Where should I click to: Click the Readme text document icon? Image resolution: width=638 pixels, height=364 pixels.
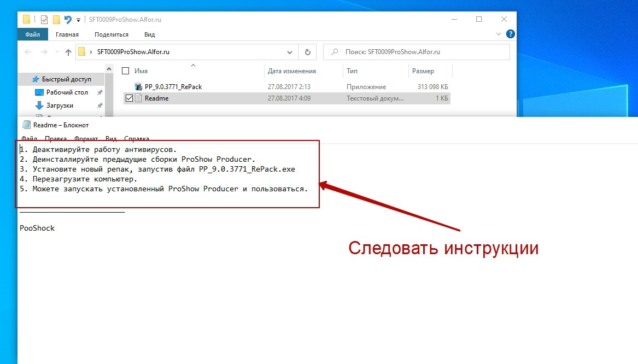pyautogui.click(x=138, y=98)
